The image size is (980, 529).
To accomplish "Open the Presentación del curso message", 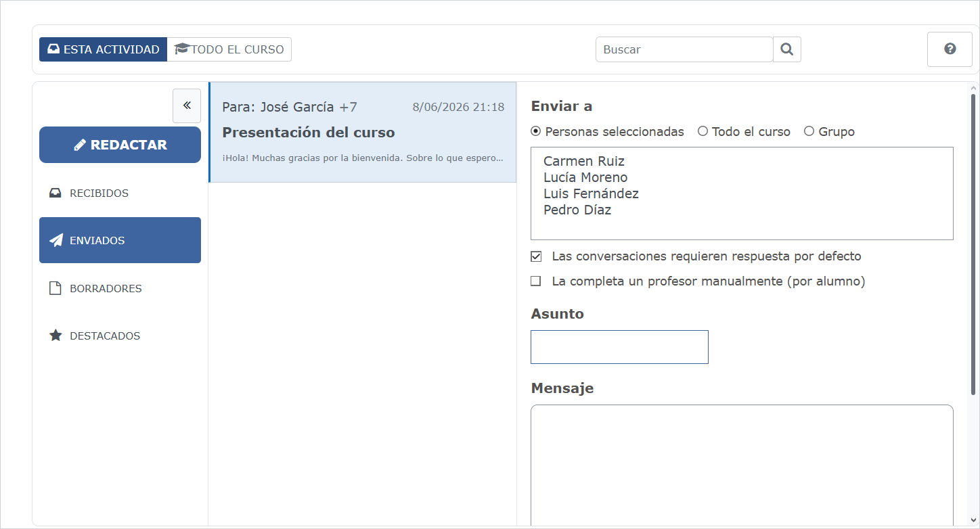I will point(363,133).
